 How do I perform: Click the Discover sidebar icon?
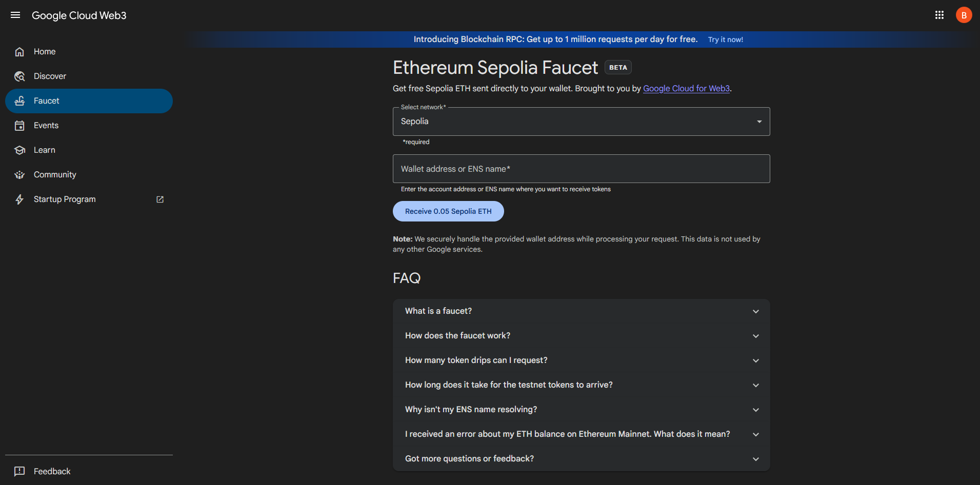click(19, 76)
